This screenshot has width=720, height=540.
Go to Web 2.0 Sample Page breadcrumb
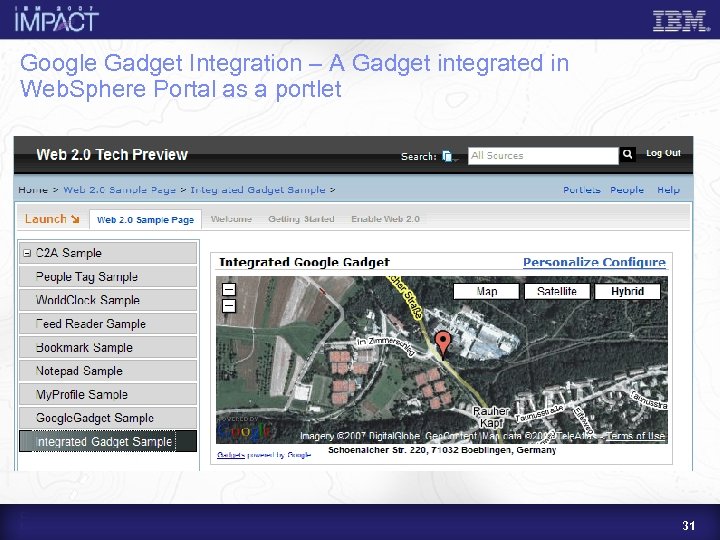(119, 190)
